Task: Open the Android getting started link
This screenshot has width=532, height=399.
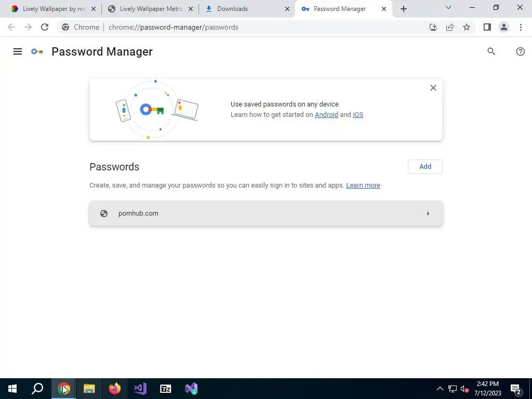Action: (326, 115)
